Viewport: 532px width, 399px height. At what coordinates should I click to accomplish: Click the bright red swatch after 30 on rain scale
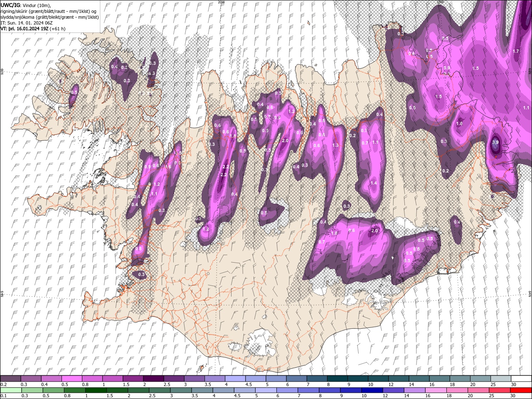coord(520,390)
